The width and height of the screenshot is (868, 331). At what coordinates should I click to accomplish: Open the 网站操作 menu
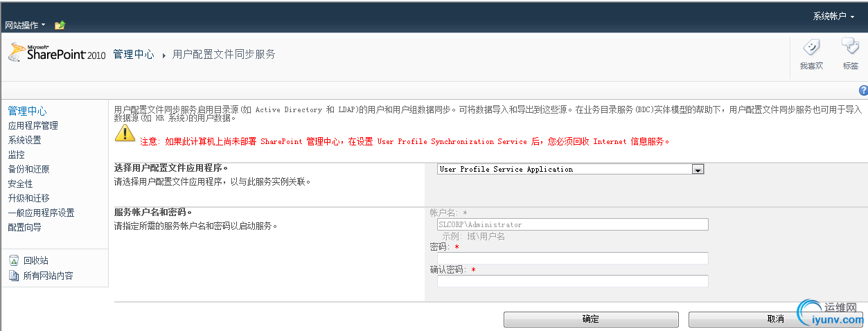point(25,25)
